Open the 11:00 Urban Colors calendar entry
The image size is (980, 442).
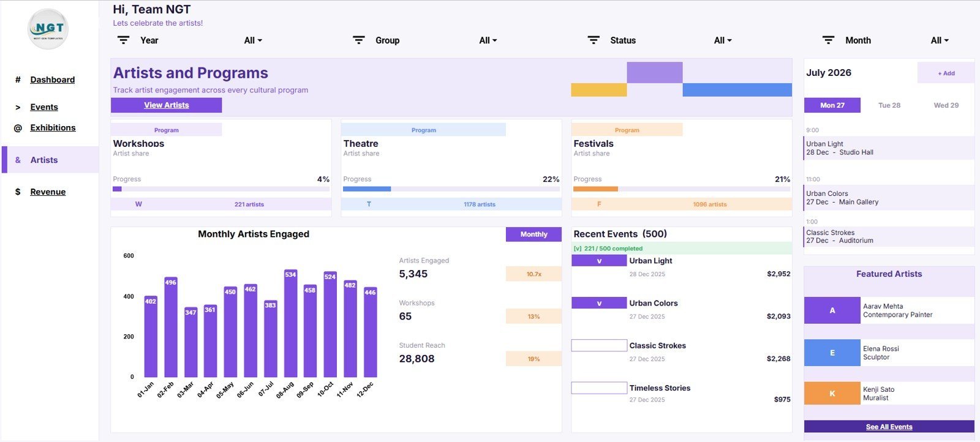[x=889, y=198]
